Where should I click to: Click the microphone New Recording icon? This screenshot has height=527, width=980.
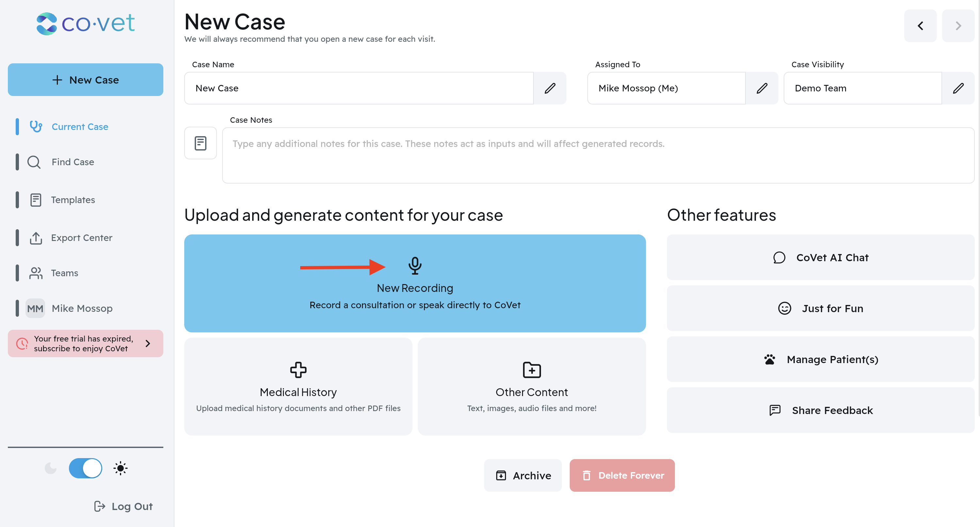(415, 265)
